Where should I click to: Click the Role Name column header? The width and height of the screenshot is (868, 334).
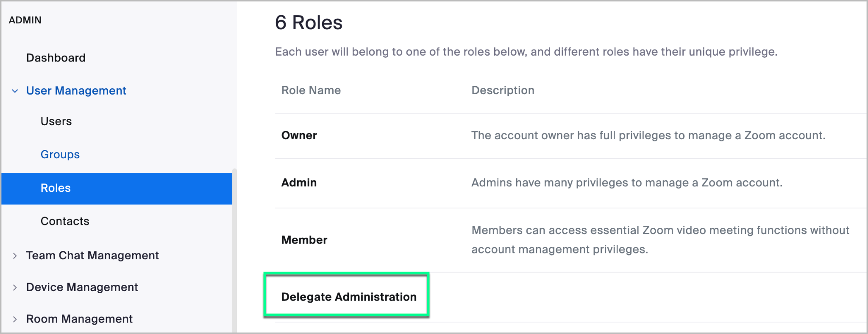click(311, 90)
